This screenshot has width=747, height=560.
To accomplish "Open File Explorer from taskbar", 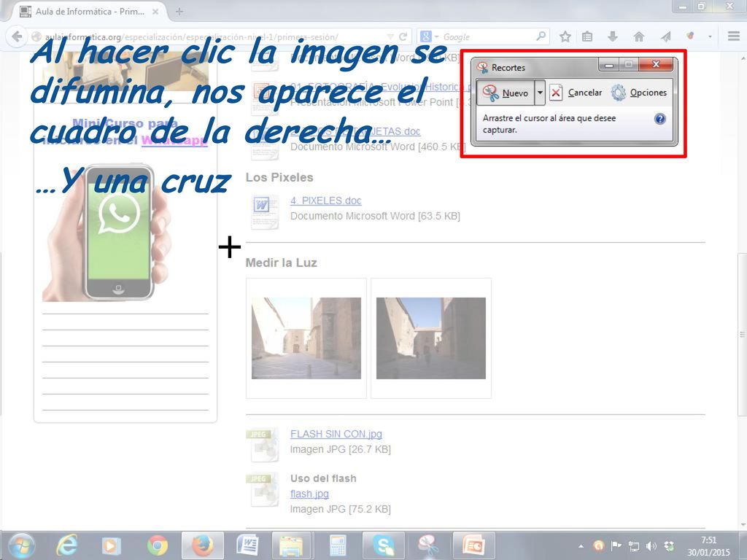I will coord(292,545).
